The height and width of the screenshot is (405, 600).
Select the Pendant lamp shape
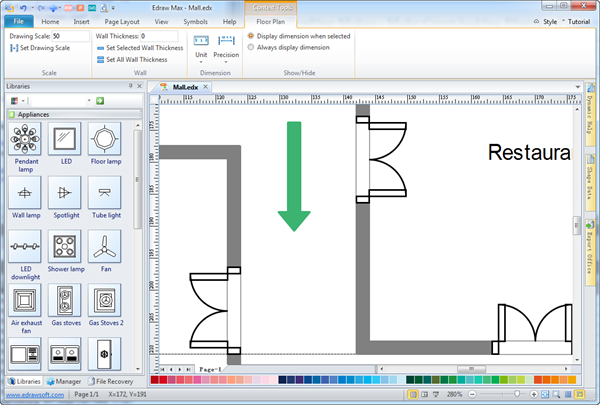pyautogui.click(x=25, y=139)
